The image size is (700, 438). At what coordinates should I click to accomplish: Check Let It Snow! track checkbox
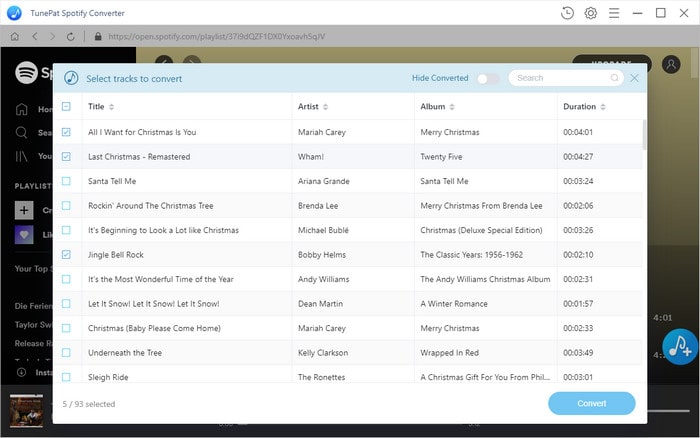tap(66, 304)
